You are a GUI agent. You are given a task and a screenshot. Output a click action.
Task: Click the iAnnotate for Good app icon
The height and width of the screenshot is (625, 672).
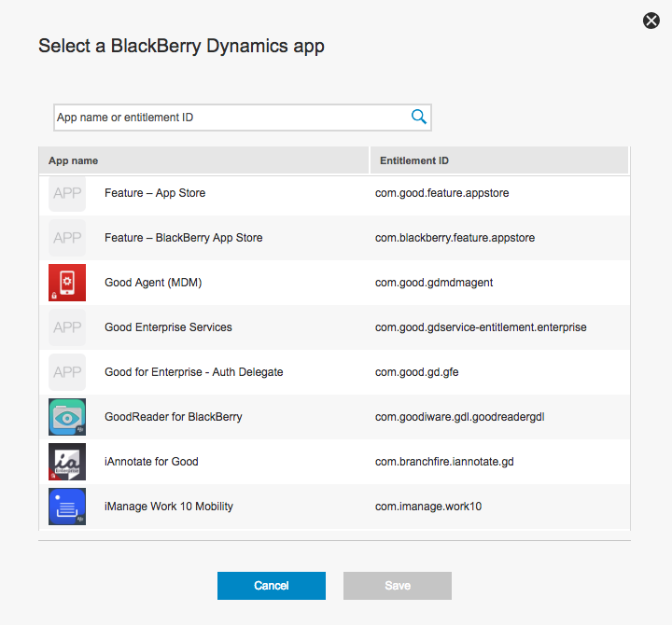pyautogui.click(x=67, y=462)
